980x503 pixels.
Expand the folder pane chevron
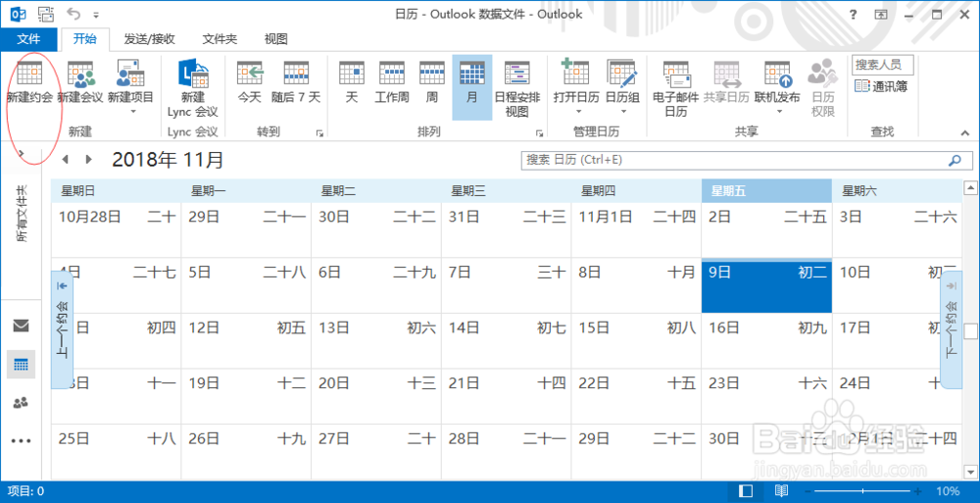tap(22, 154)
